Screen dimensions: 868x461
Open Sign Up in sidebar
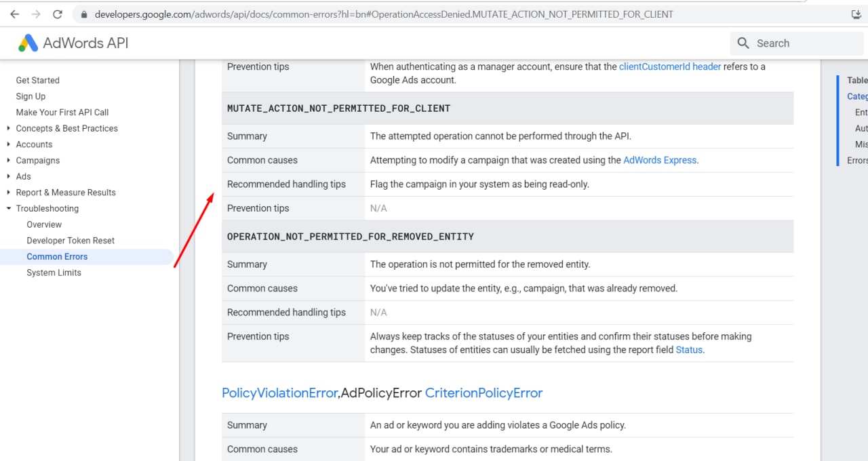point(31,96)
